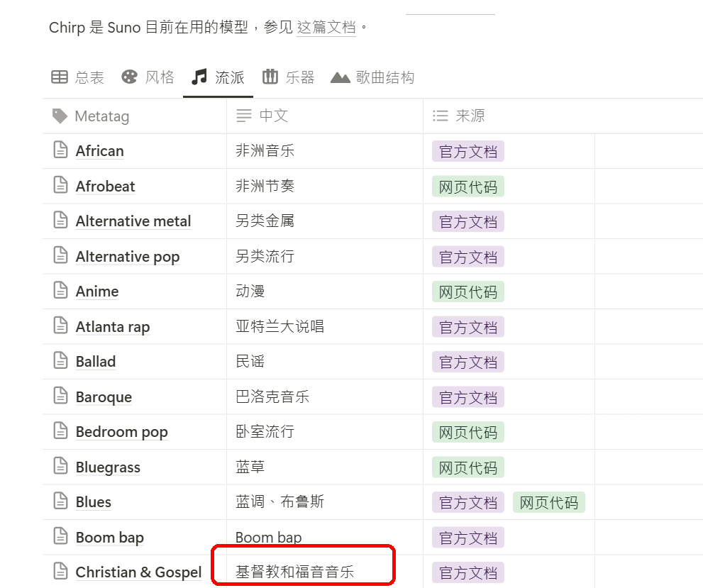Select the 乐器 instruments tab
This screenshot has width=703, height=588.
[x=288, y=77]
